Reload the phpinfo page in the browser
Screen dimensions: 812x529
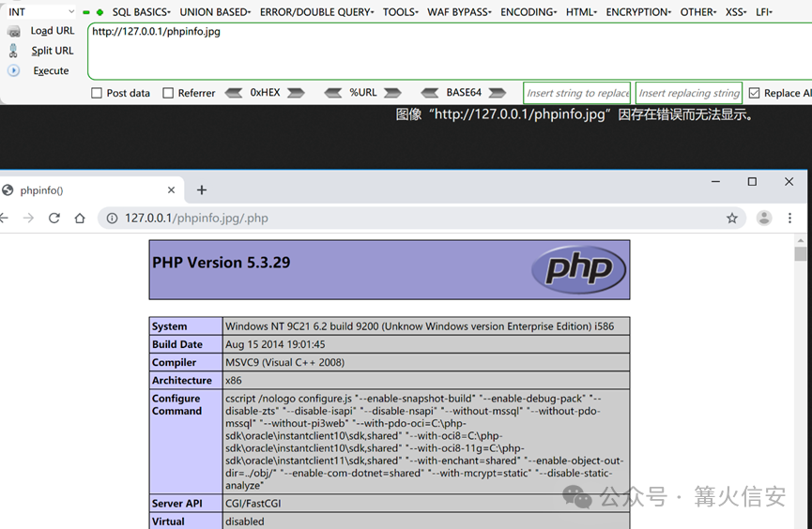[x=54, y=218]
